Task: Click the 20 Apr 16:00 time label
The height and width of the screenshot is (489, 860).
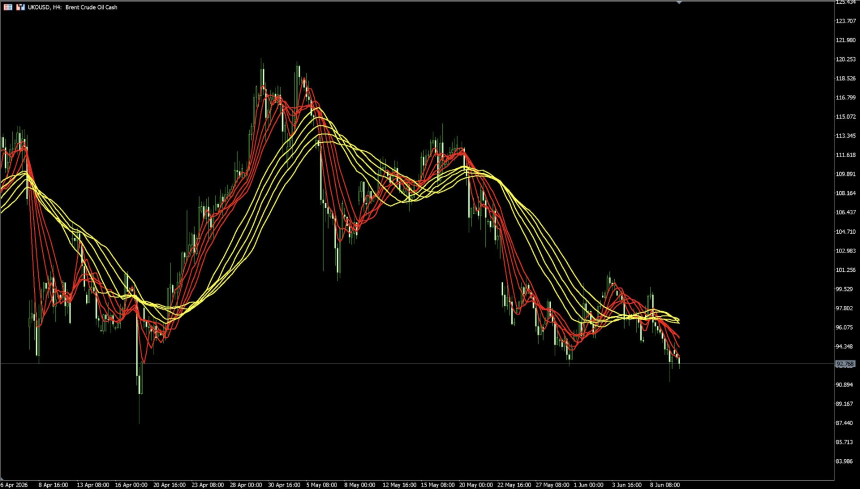Action: 170,485
